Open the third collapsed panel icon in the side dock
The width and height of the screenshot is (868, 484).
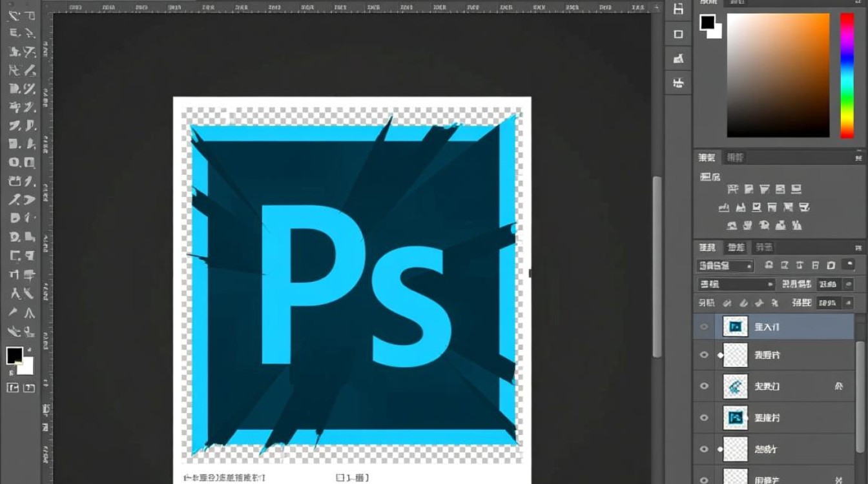click(x=678, y=59)
